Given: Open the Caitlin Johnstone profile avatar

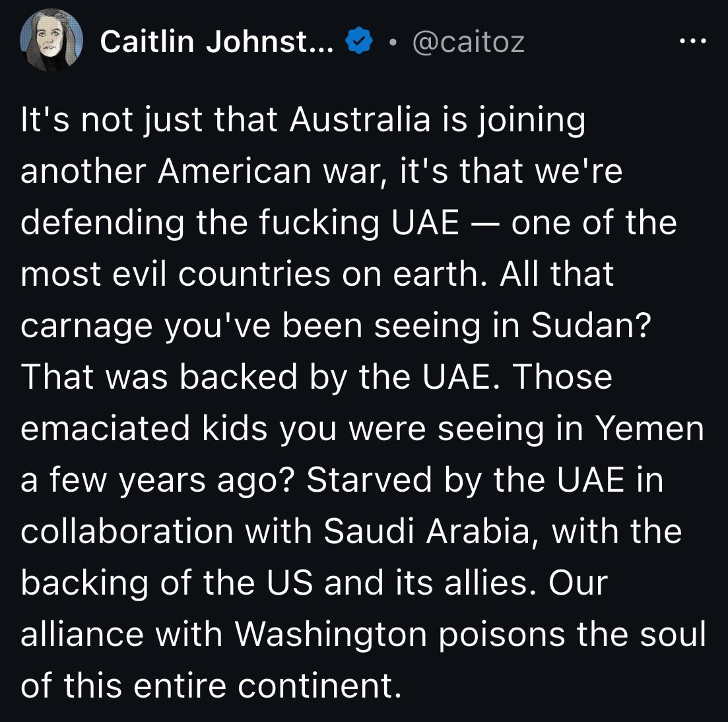Looking at the screenshot, I should [51, 40].
